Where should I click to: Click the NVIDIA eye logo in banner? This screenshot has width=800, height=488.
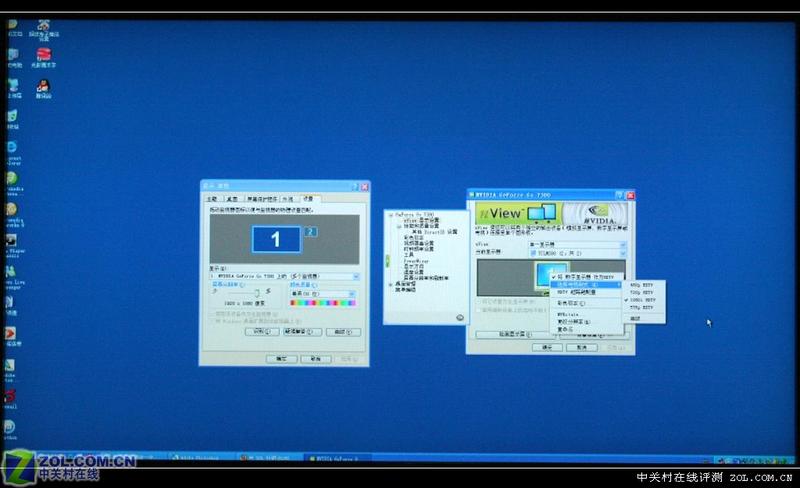pyautogui.click(x=597, y=211)
